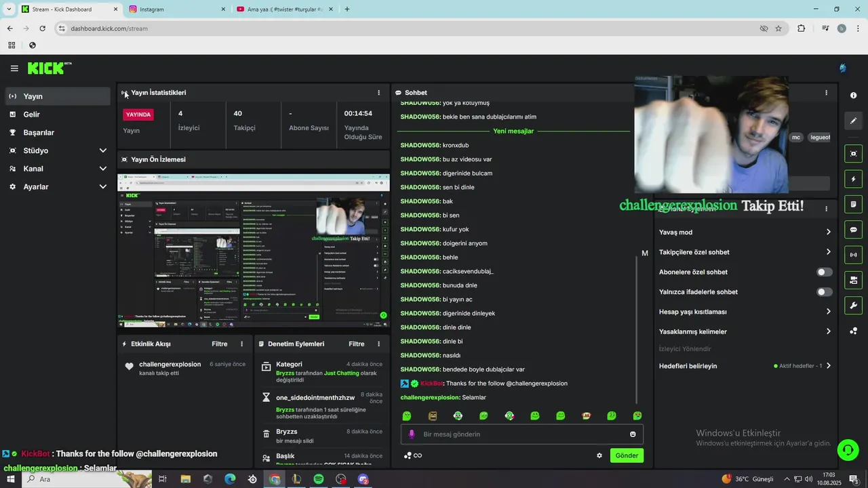This screenshot has height=488, width=868.
Task: Click the Yeni mesajlar divider
Action: [x=513, y=131]
